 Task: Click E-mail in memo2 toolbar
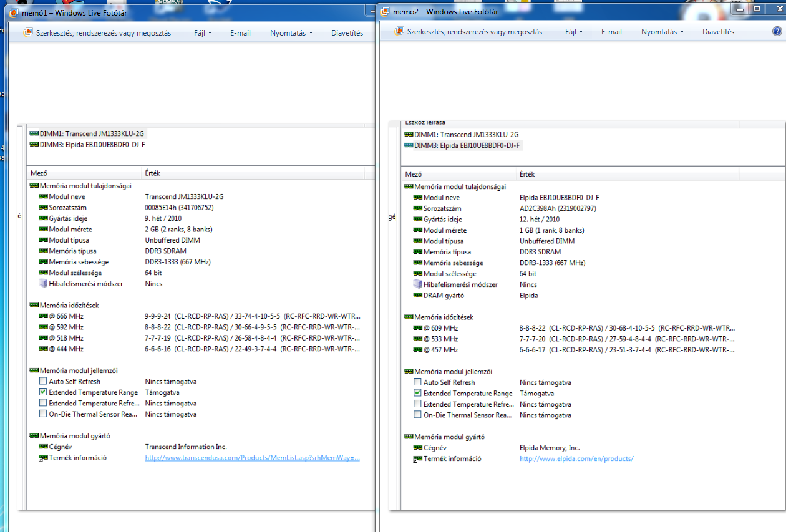click(x=611, y=32)
